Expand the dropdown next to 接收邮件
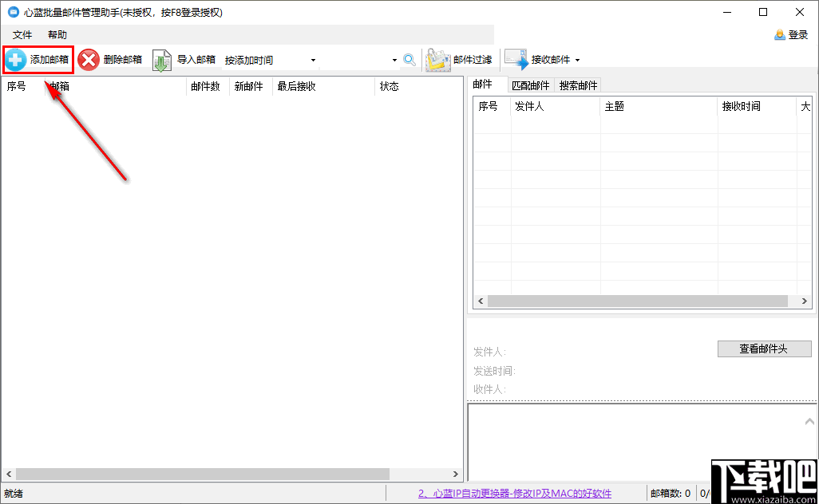 (x=576, y=59)
